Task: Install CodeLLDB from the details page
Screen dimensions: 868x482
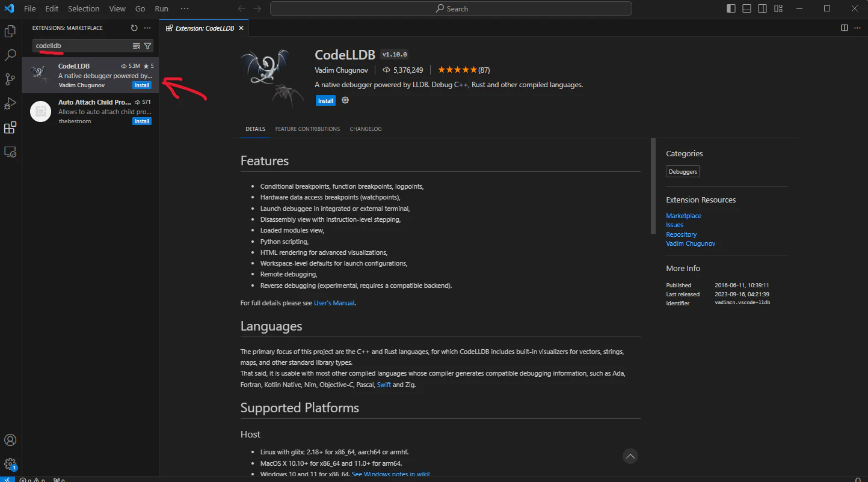Action: pos(325,100)
